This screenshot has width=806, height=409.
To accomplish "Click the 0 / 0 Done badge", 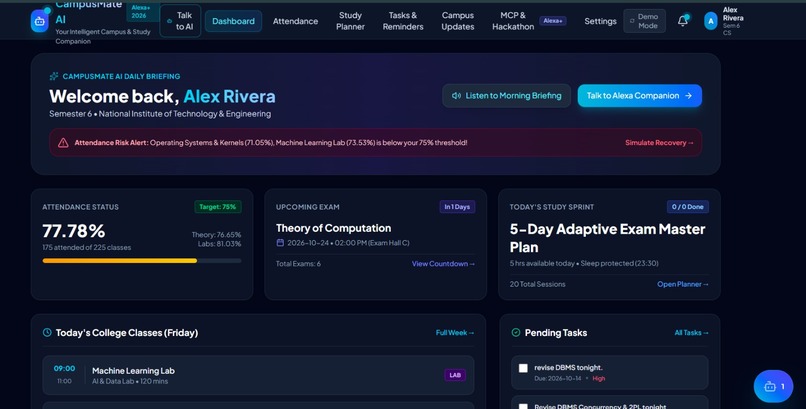I will (x=688, y=207).
